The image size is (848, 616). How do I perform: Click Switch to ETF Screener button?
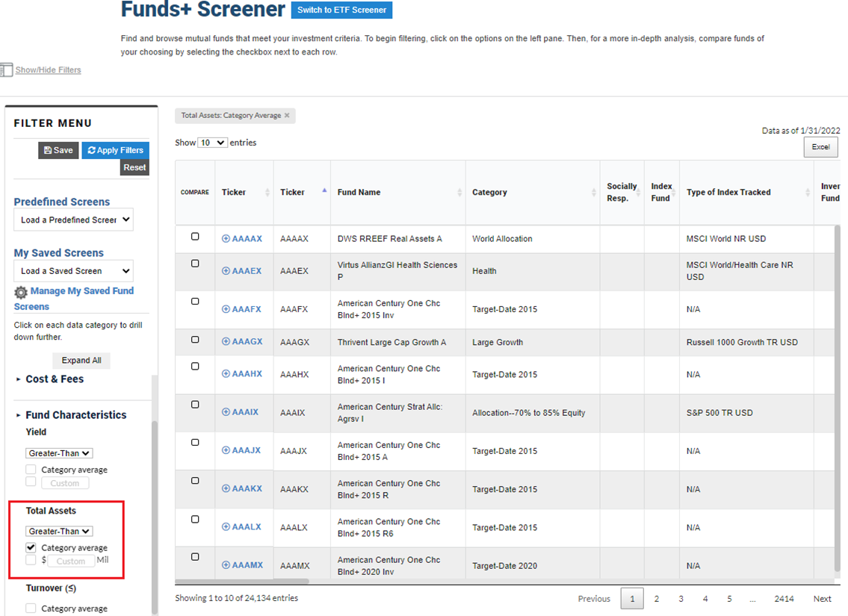[341, 10]
